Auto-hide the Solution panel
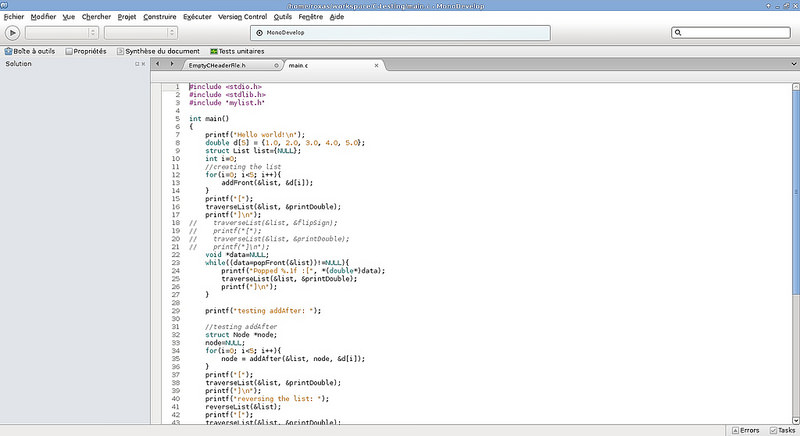Viewport: 800px width, 436px height. (137, 64)
